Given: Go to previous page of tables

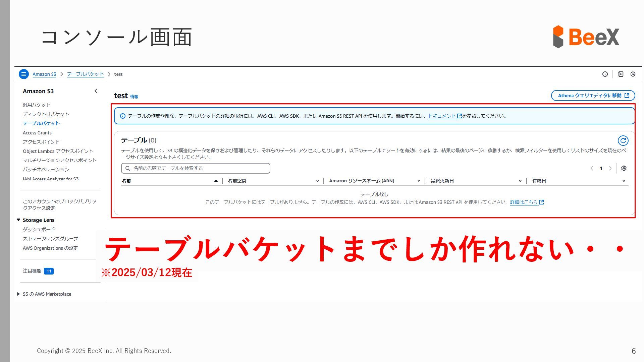Looking at the screenshot, I should (x=592, y=168).
